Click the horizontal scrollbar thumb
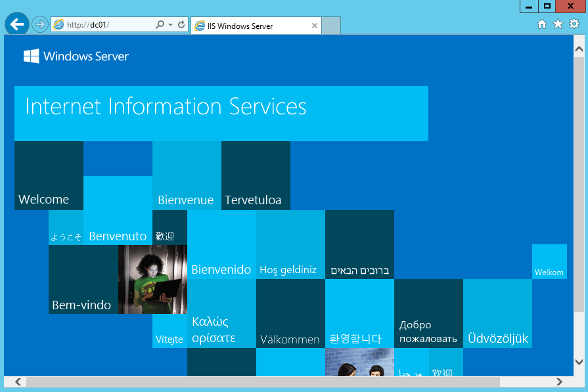 click(x=263, y=381)
